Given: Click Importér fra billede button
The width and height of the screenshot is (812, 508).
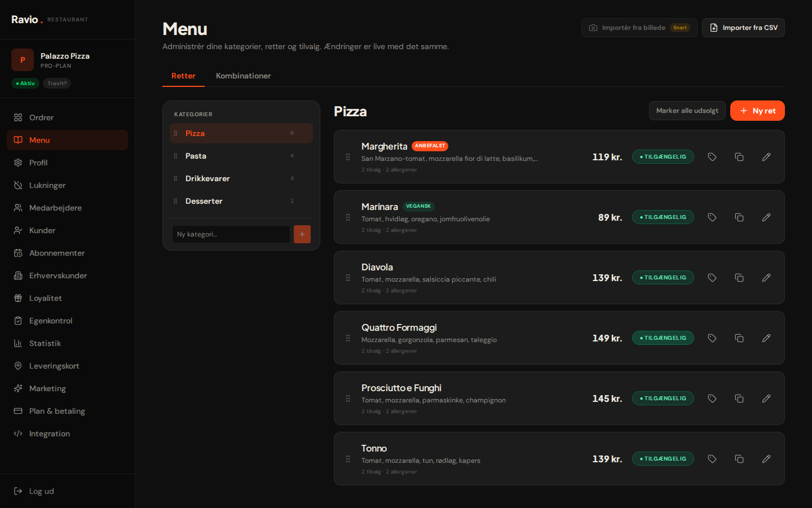Looking at the screenshot, I should pyautogui.click(x=639, y=28).
